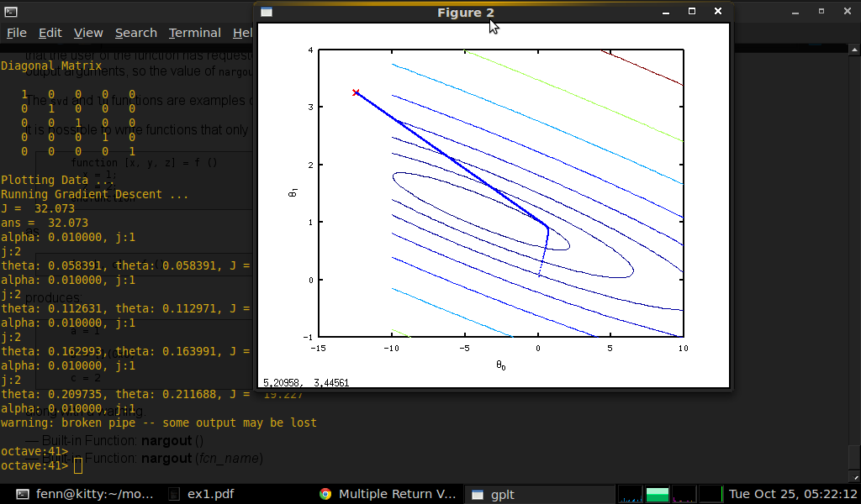Click the terminal scrollbar down arrow
Viewport: 861px width, 504px height.
pos(854,478)
